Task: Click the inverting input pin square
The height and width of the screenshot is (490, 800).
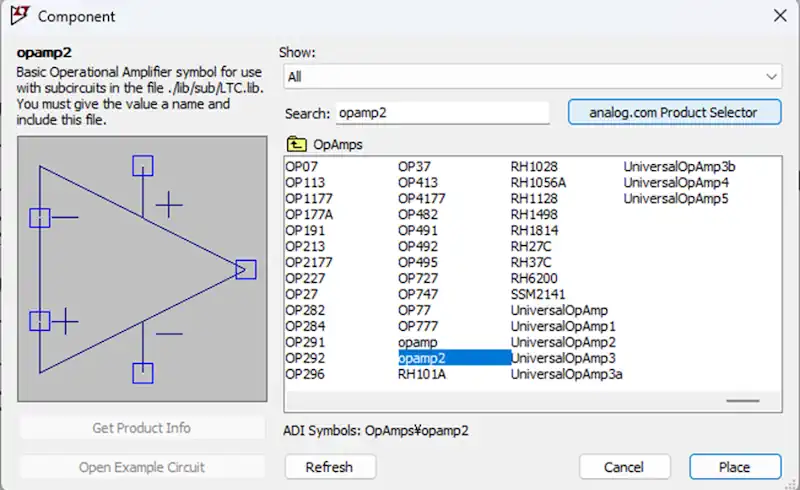Action: pyautogui.click(x=40, y=217)
